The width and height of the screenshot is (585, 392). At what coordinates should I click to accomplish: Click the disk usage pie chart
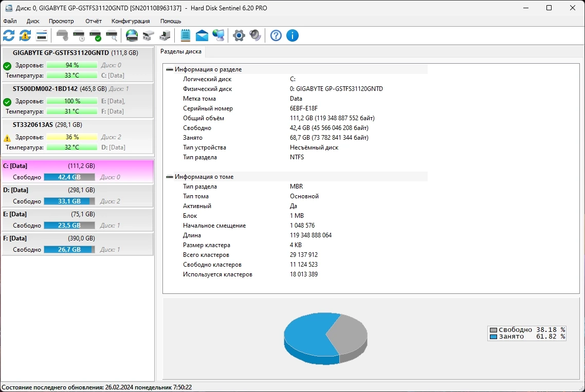[326, 338]
